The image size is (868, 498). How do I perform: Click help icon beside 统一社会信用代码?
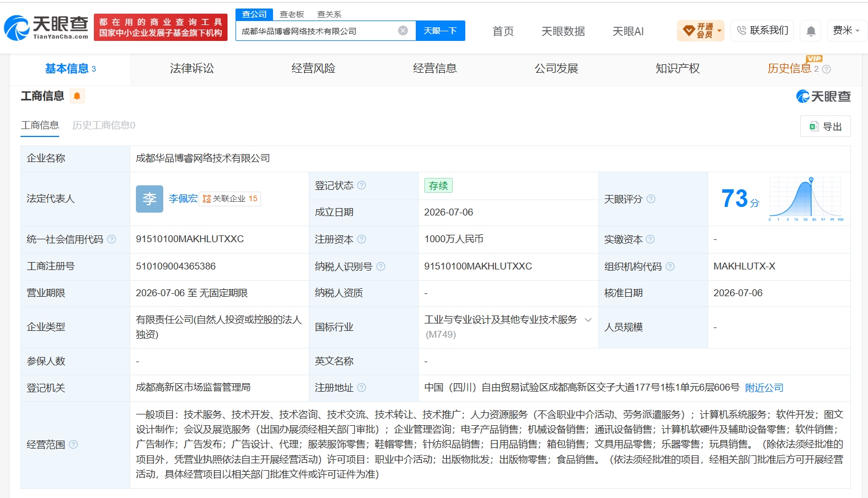[x=111, y=239]
